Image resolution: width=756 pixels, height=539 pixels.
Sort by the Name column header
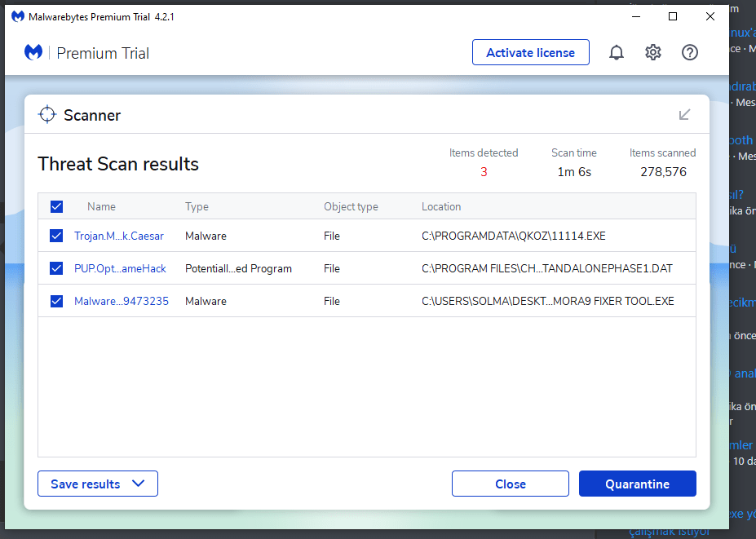coord(101,206)
